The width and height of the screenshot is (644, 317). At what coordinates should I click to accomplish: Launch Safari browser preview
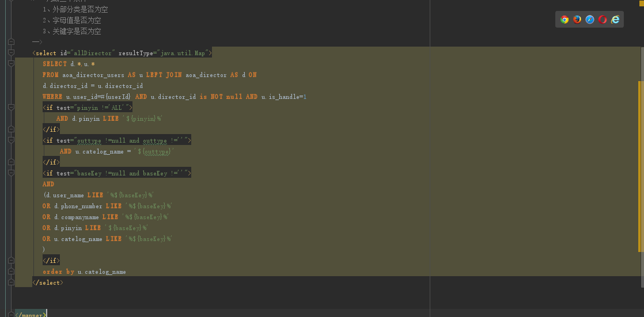coord(590,20)
